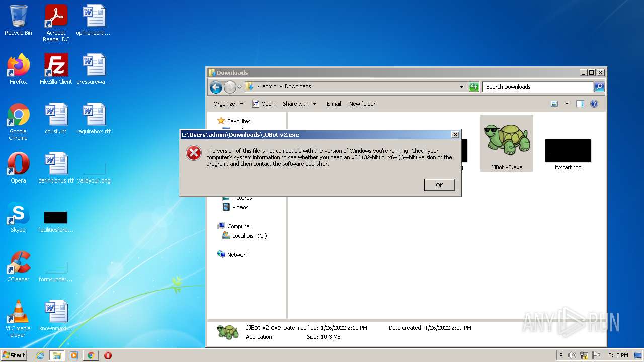Click Windows Explorer taskbar button
644x362 pixels.
coord(56,355)
